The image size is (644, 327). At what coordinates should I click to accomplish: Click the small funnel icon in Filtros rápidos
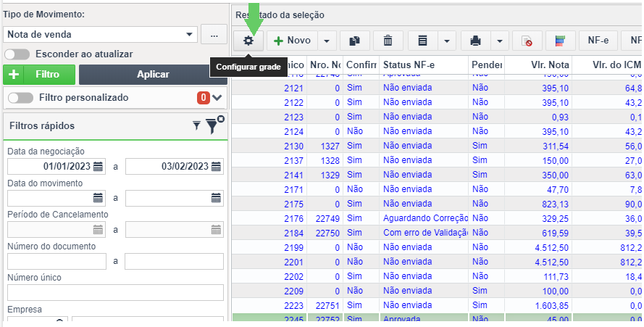[x=197, y=126]
